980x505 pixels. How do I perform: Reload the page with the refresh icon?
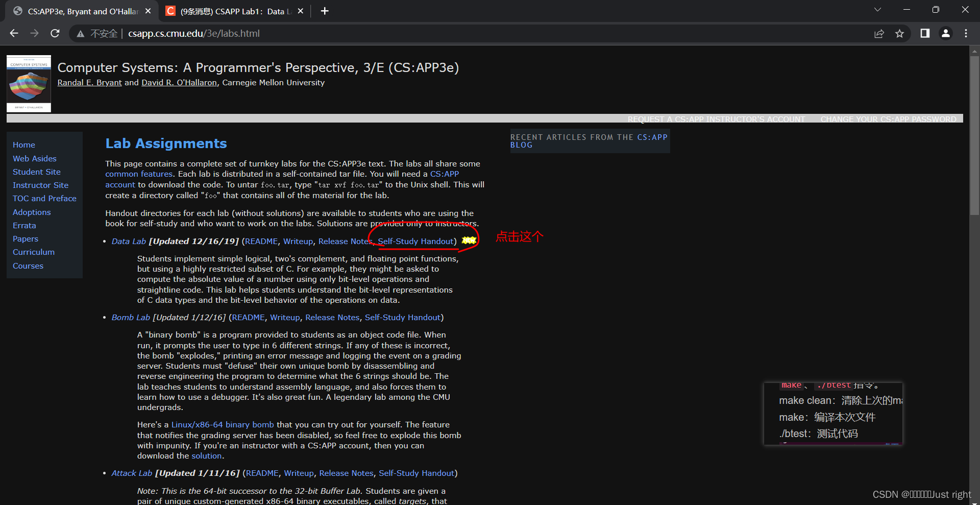pos(55,33)
